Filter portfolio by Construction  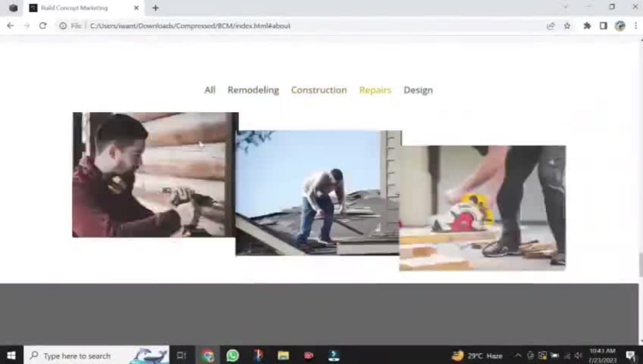tap(319, 90)
